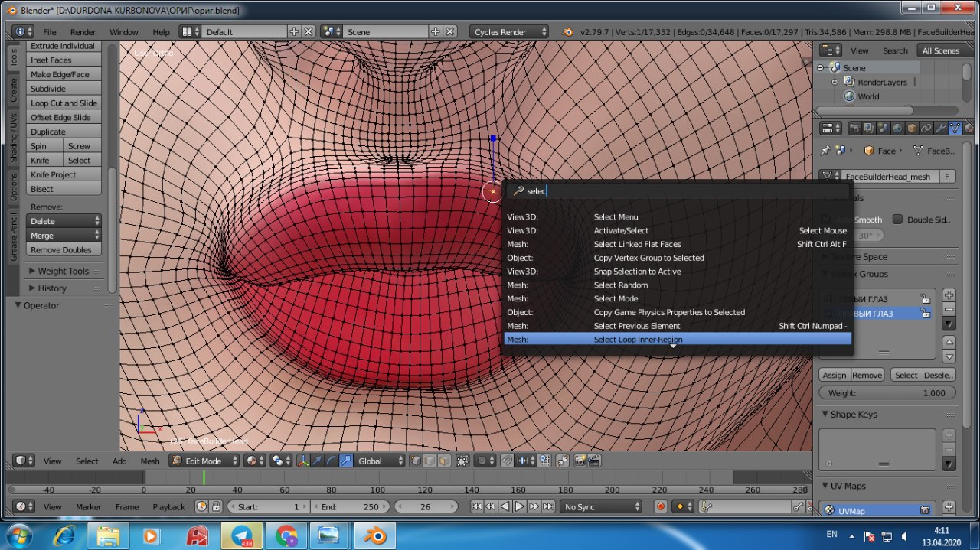The image size is (980, 550).
Task: Open the Modifiers wrench tab
Action: 941,129
